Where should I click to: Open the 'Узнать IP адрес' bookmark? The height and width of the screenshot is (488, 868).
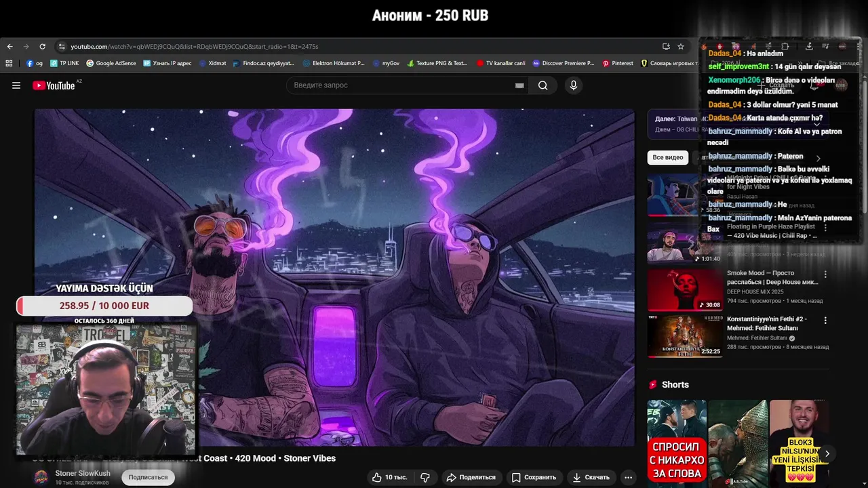click(x=167, y=63)
